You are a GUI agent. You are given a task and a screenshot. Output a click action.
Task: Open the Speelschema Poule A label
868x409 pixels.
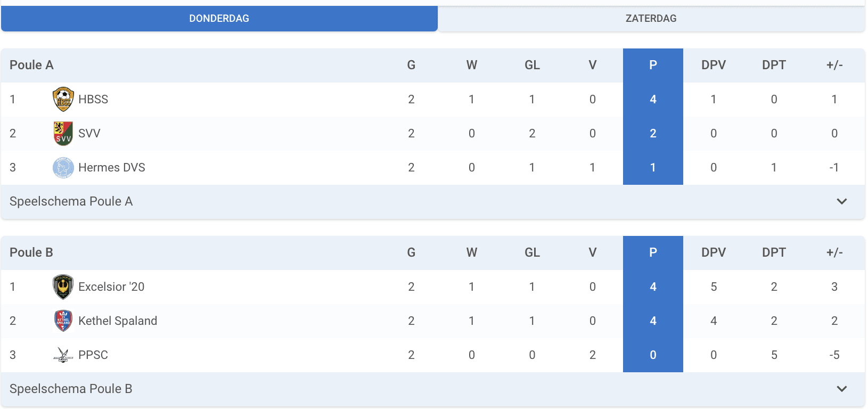coord(71,201)
